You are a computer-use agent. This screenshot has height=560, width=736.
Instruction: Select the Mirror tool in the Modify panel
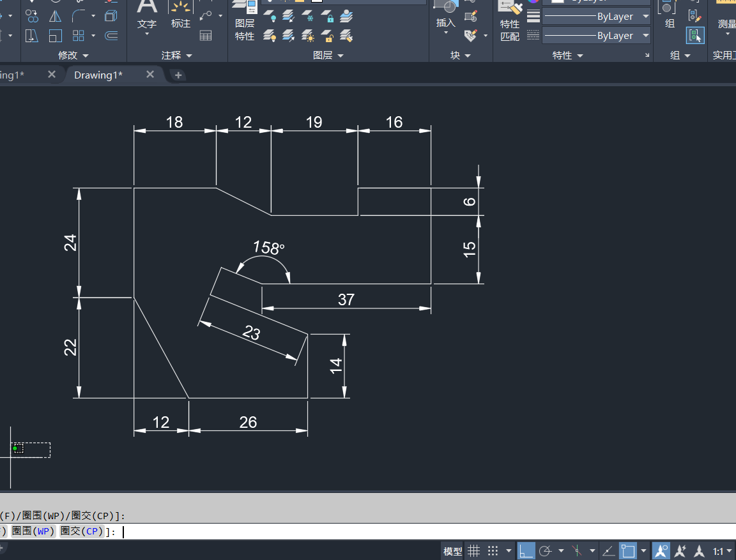56,16
